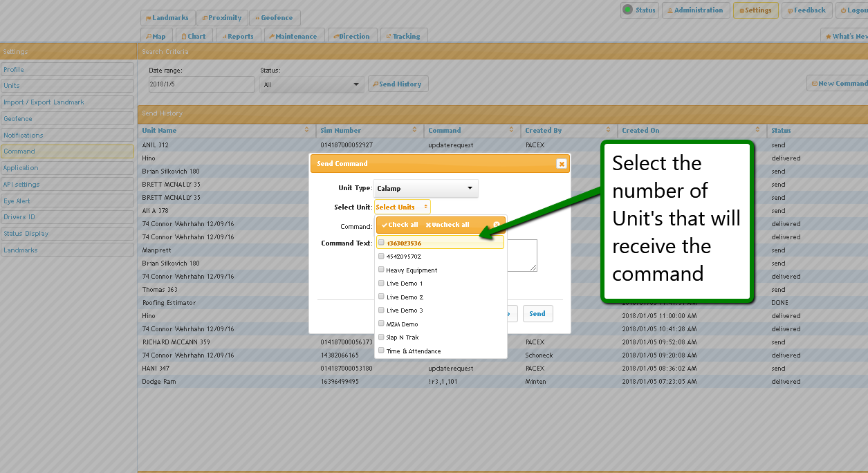This screenshot has width=868, height=473.
Task: Click the Uncheck all option
Action: (x=447, y=225)
